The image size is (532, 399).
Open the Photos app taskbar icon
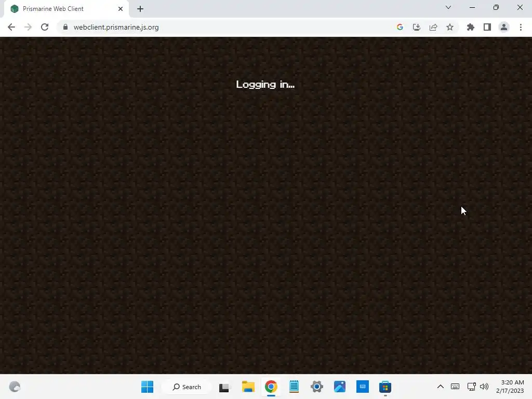coord(340,387)
